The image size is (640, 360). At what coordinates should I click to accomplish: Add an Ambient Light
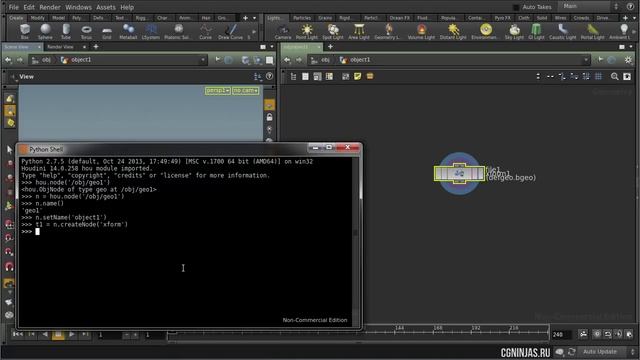click(x=620, y=31)
